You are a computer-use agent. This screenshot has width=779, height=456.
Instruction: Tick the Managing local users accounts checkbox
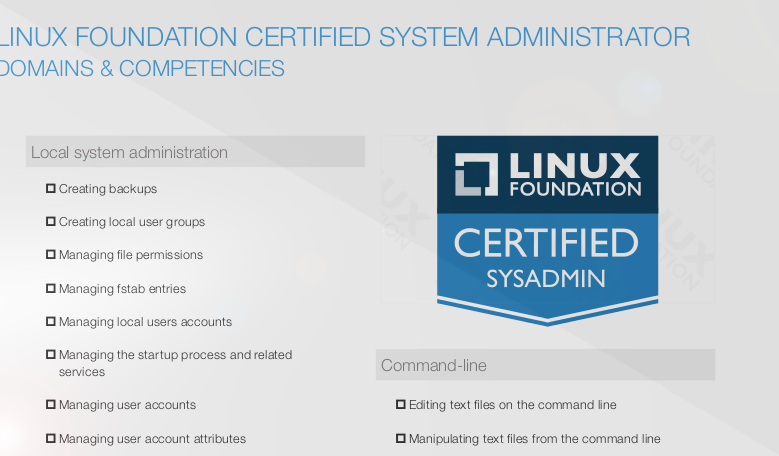click(x=51, y=321)
